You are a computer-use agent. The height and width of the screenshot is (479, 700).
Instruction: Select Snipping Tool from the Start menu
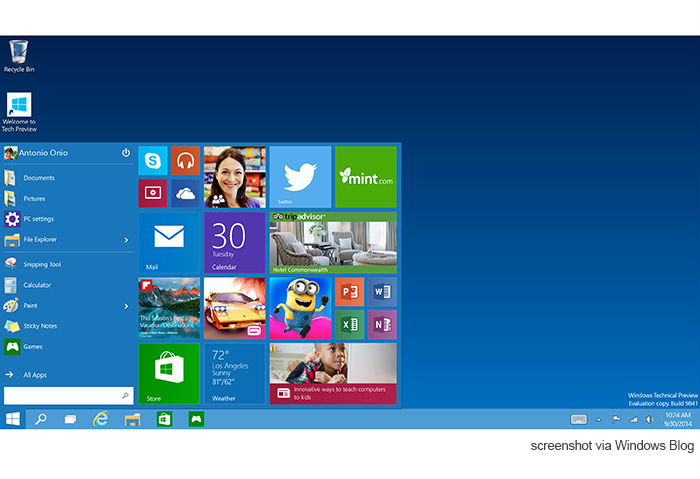pyautogui.click(x=41, y=264)
